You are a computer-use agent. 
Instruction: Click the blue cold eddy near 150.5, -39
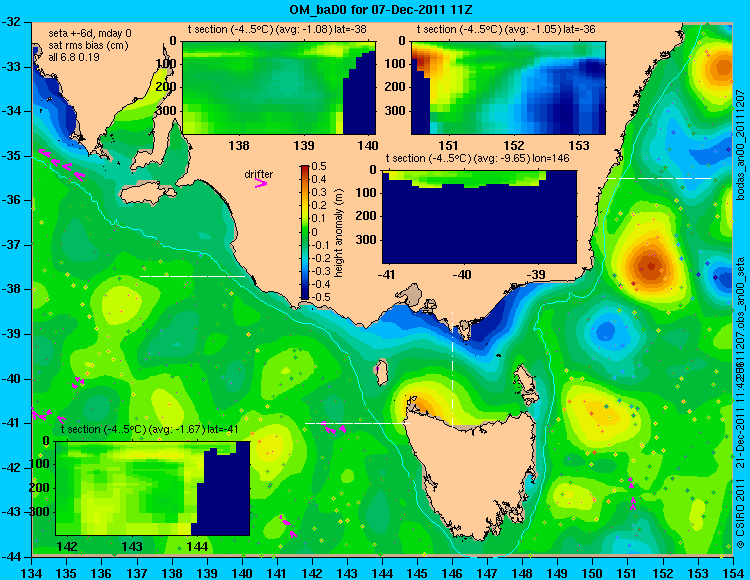(x=606, y=330)
